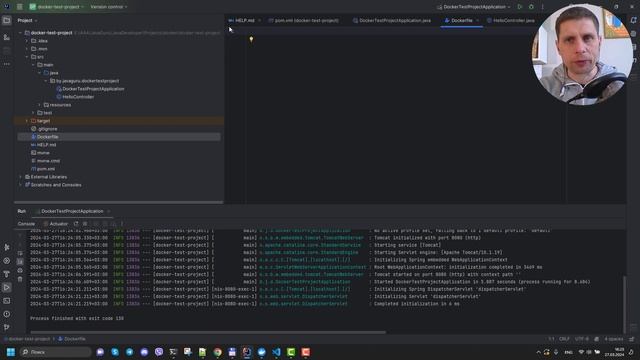Click the Windows taskbar search field

tap(55, 352)
